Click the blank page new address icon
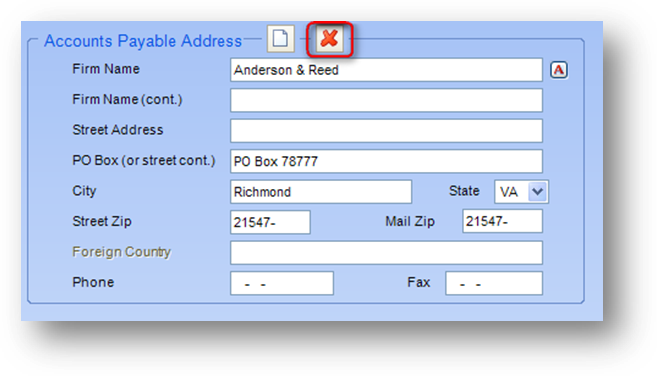This screenshot has width=657, height=376. tap(280, 39)
